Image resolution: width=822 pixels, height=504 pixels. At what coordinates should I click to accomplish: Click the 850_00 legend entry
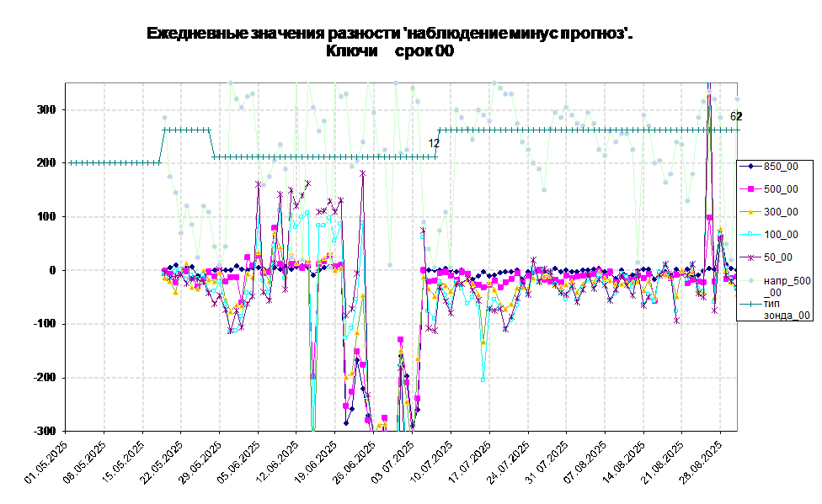(x=780, y=167)
